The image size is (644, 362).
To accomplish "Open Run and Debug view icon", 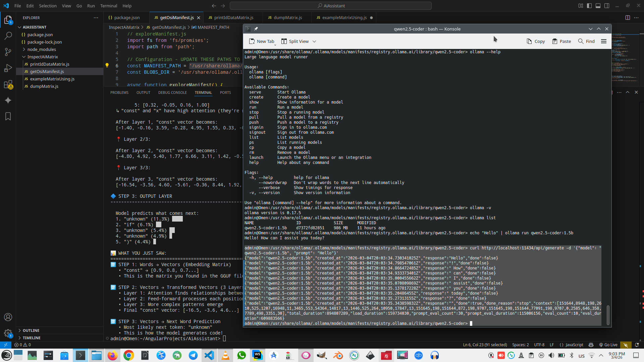I will point(8,68).
